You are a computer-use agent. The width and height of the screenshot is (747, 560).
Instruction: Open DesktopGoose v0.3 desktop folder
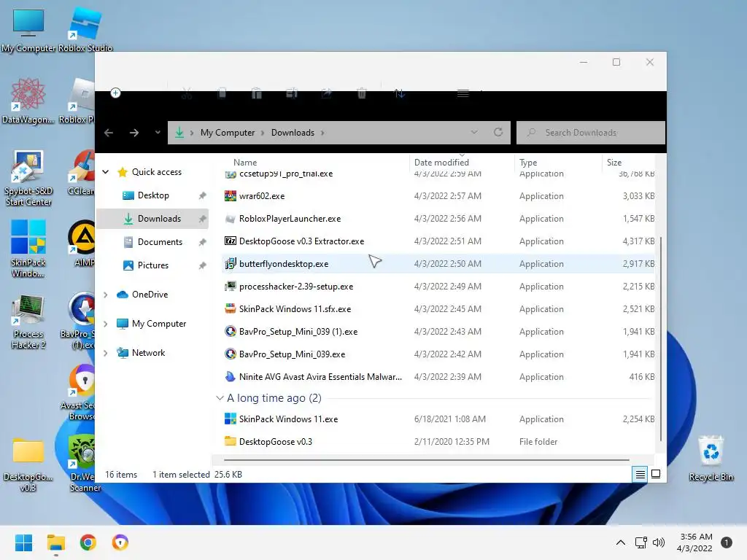click(28, 464)
